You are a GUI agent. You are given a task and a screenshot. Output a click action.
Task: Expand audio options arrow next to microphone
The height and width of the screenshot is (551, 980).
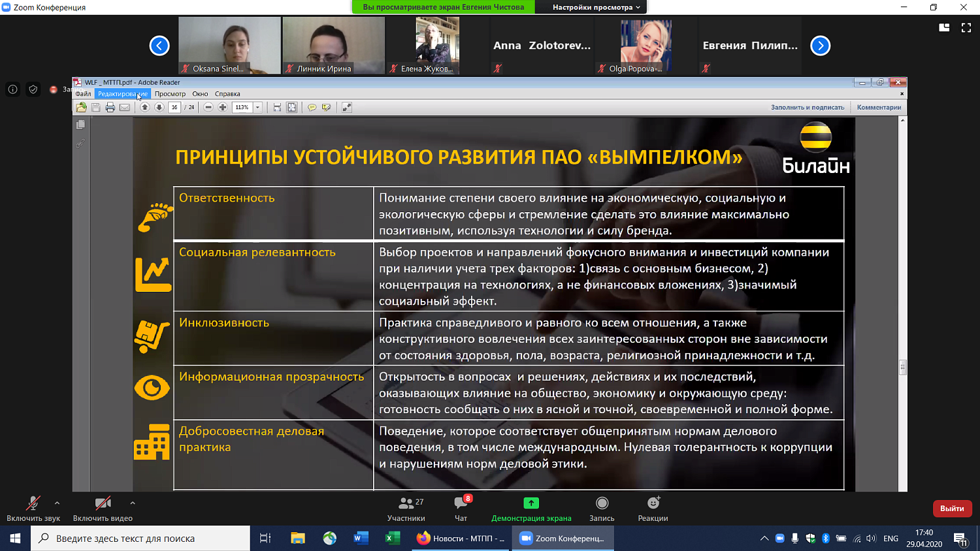tap(57, 503)
